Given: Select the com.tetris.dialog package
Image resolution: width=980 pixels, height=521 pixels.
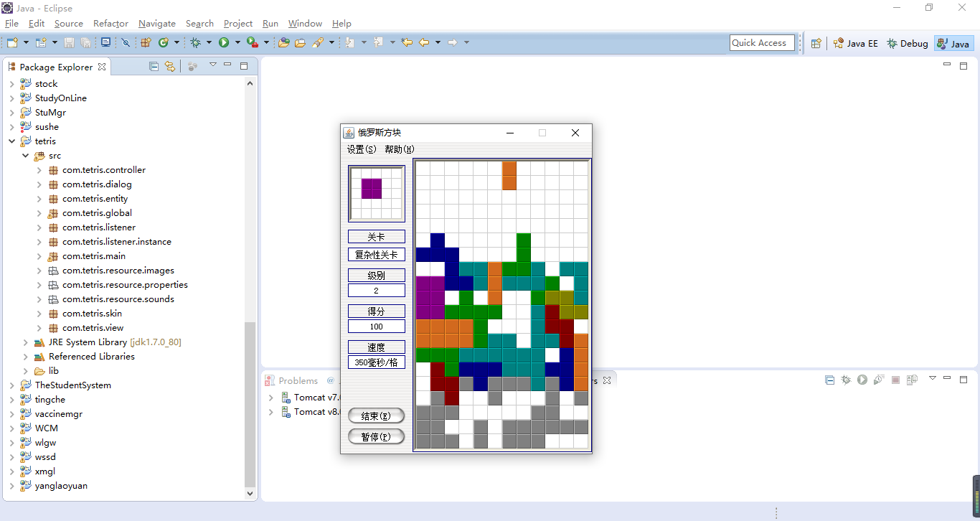Looking at the screenshot, I should click(97, 184).
